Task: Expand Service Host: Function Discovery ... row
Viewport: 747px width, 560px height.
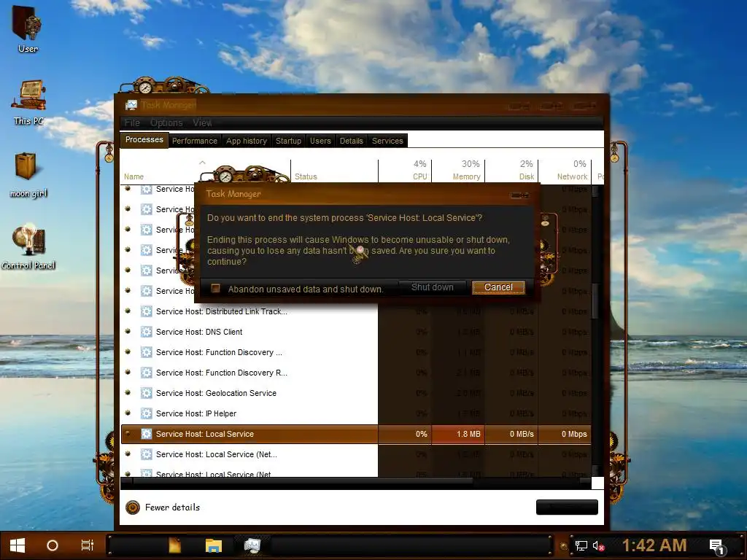Action: click(x=128, y=352)
